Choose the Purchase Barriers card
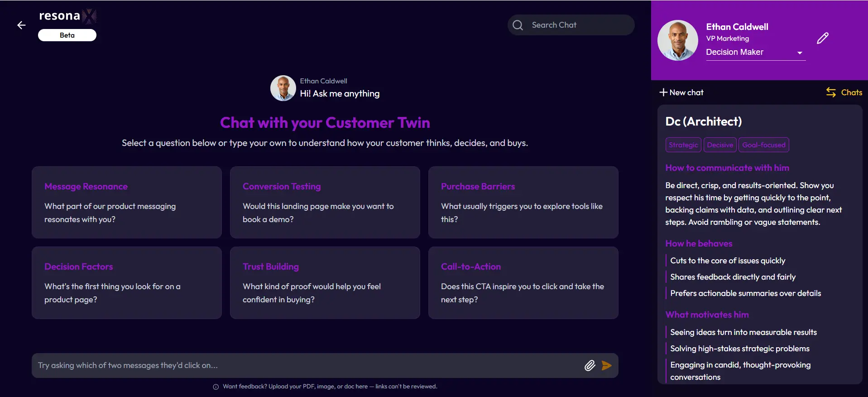 tap(523, 202)
